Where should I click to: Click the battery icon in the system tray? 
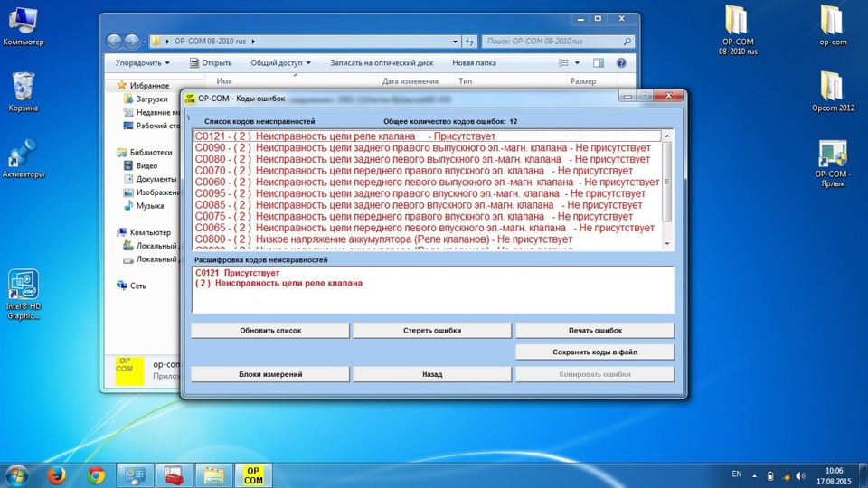[x=770, y=476]
